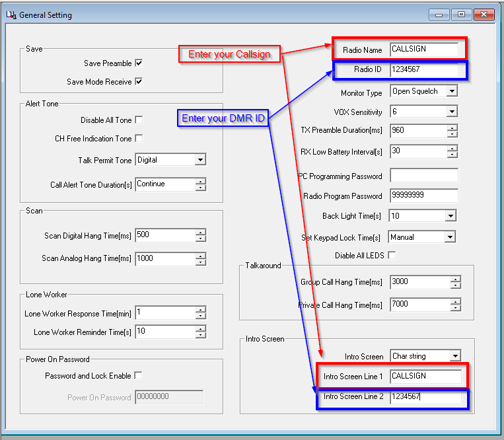Viewport: 504px width, 440px height.
Task: Decrease Private Call Hang Time with down arrow
Action: click(x=456, y=308)
